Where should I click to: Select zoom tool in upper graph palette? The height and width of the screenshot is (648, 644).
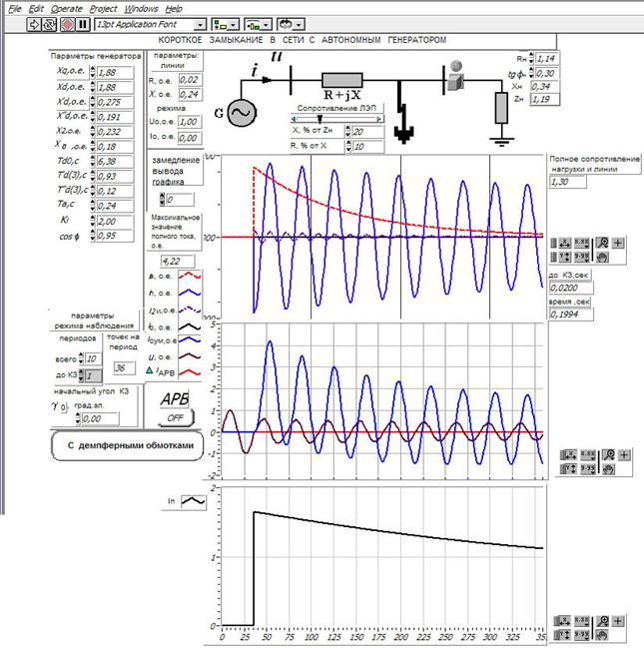click(601, 243)
